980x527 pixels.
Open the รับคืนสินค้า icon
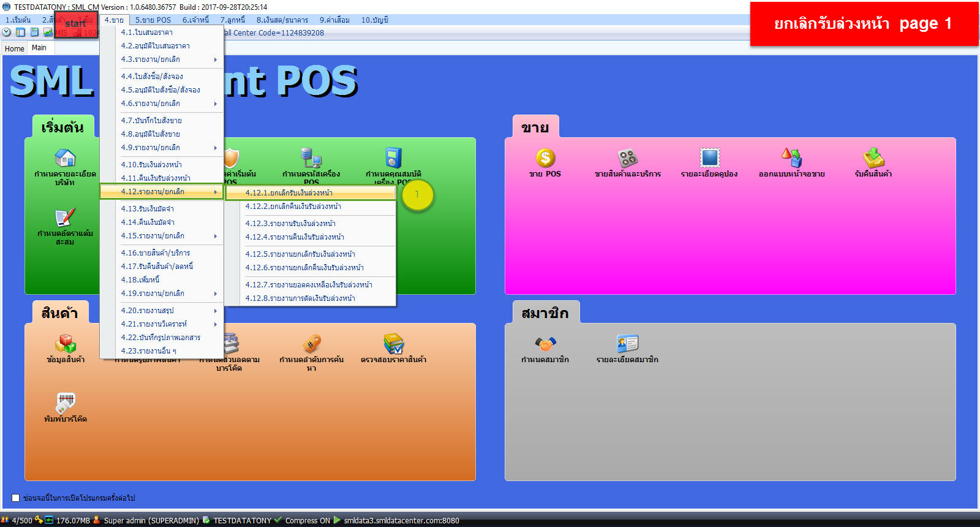coord(873,158)
